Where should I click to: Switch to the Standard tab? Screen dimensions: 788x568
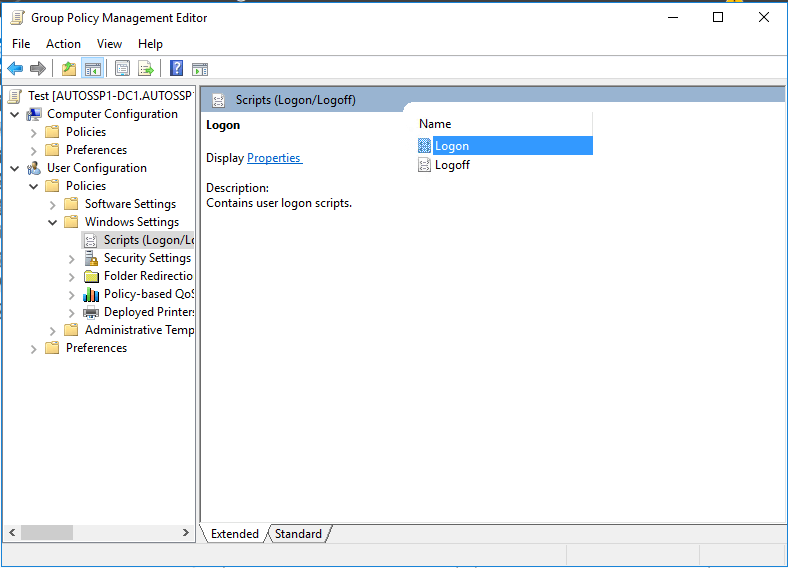point(298,533)
